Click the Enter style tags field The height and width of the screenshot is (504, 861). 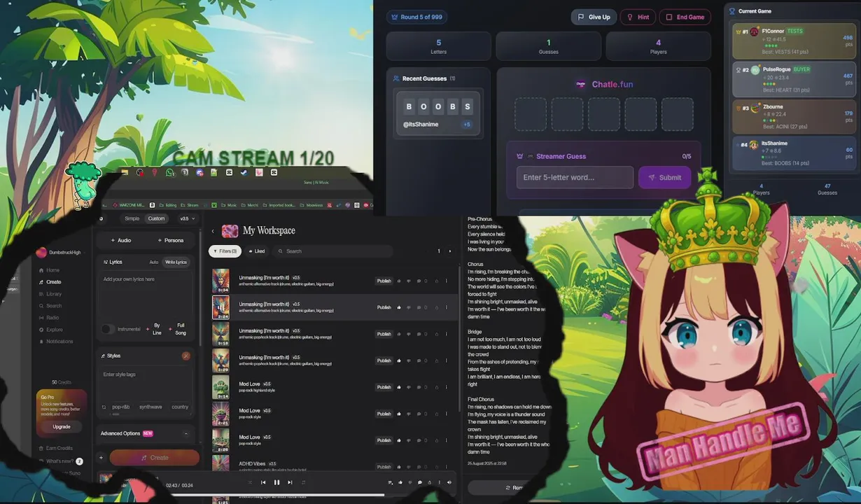click(x=144, y=381)
